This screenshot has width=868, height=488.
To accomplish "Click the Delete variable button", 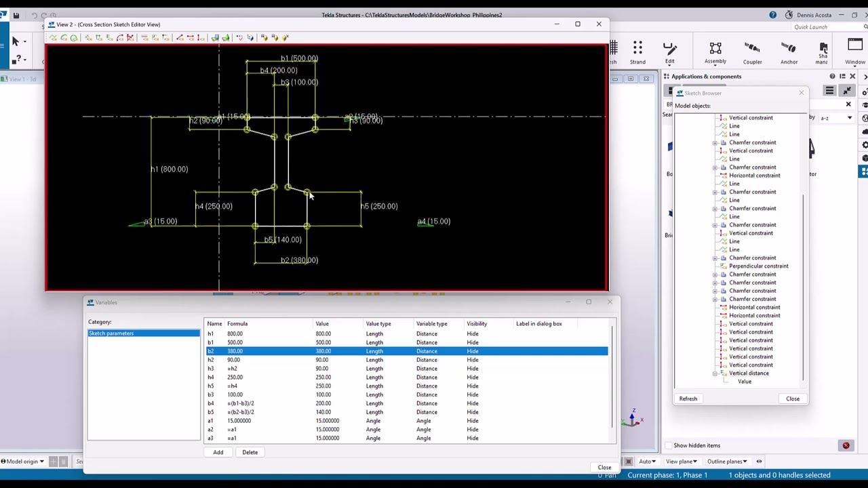I will pos(250,452).
